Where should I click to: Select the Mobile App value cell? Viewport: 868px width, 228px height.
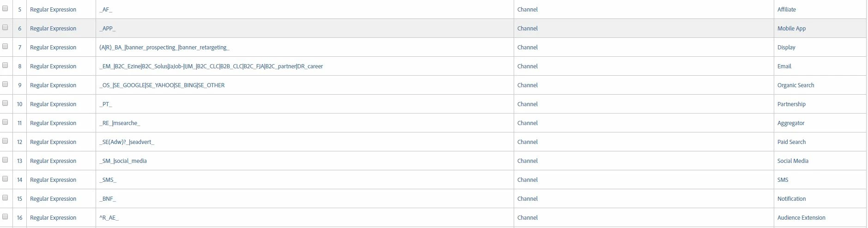[820, 28]
